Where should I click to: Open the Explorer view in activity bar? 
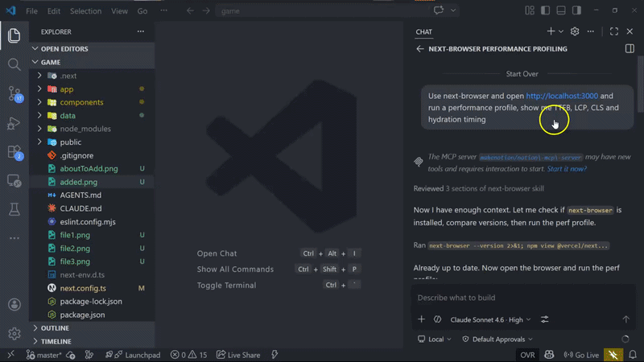coord(14,35)
